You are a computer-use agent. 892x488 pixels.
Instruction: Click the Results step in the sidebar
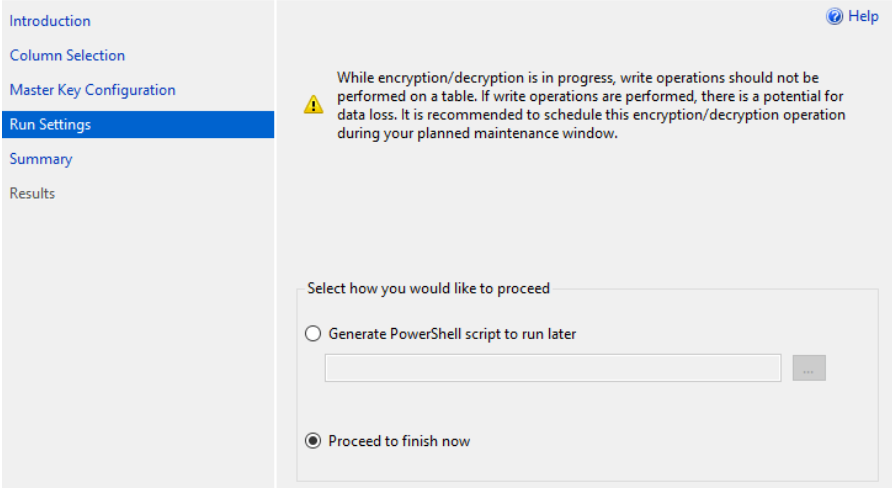point(32,193)
